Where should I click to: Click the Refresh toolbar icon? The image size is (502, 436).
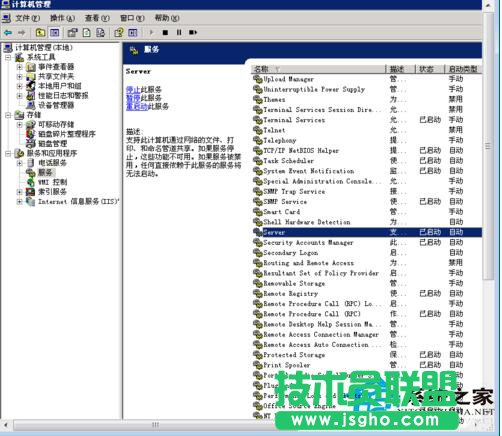pos(87,33)
